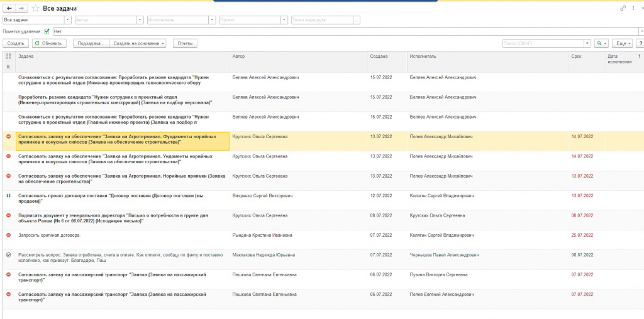
Task: Expand the Все задачи filter dropdown
Action: [68, 19]
